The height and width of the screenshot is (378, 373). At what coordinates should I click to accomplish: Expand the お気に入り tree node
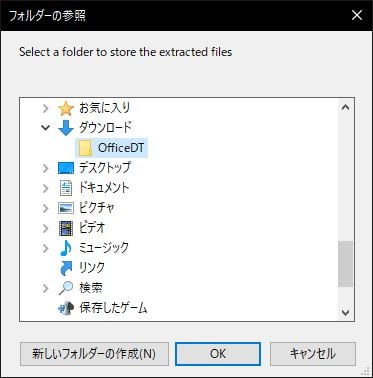(x=46, y=108)
